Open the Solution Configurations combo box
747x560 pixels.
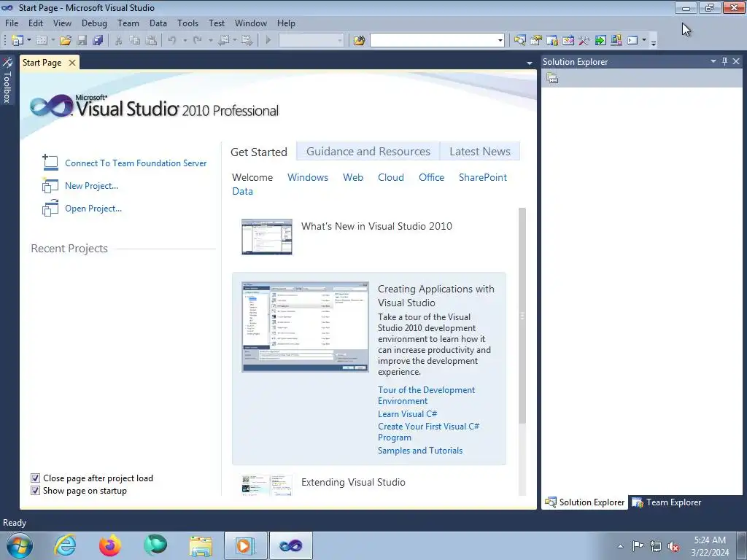coord(311,41)
